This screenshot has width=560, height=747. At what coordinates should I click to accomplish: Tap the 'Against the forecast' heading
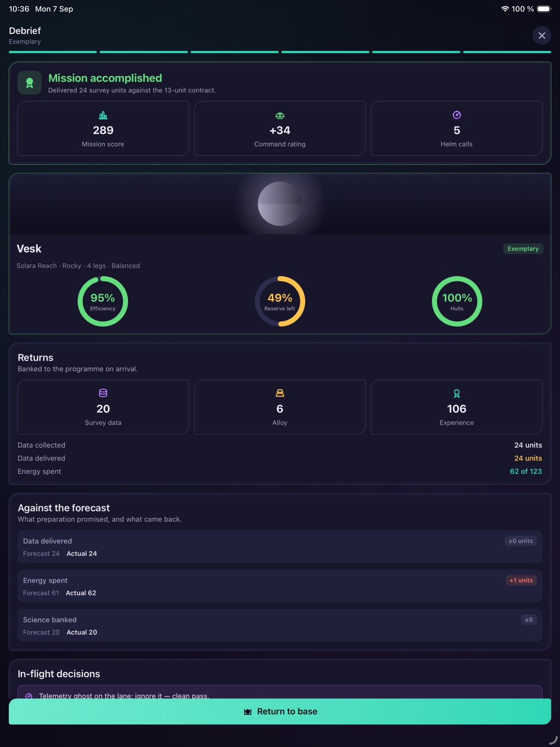[64, 508]
